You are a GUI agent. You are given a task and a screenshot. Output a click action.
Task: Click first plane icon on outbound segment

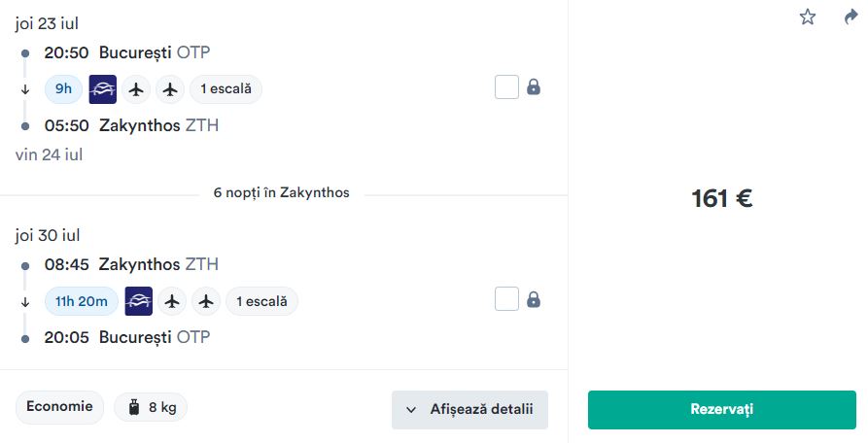[136, 89]
